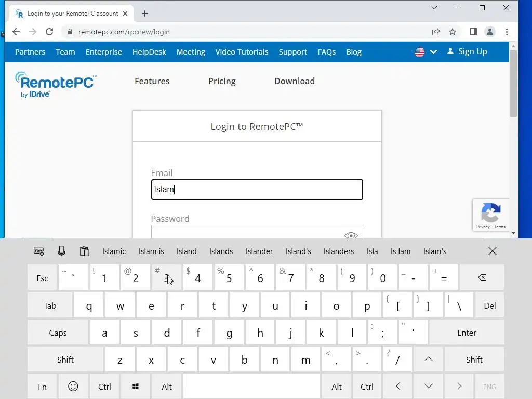Reload the RemotePC login page
The height and width of the screenshot is (399, 532).
click(x=49, y=32)
